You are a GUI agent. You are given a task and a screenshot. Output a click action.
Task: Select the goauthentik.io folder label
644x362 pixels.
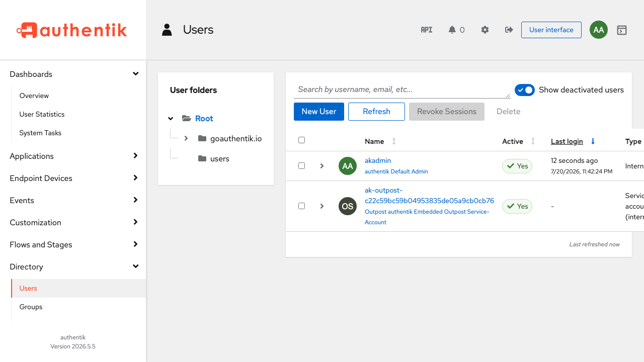[x=236, y=138]
